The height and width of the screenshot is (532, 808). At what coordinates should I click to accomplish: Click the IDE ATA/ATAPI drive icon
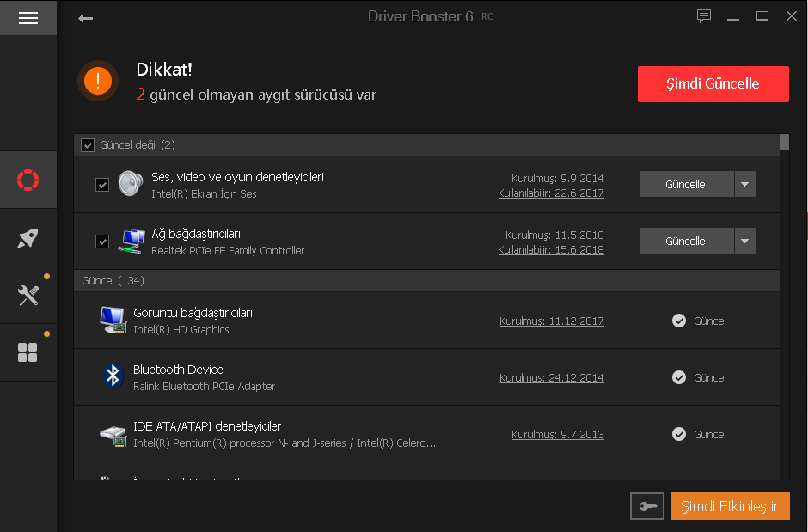click(x=113, y=435)
